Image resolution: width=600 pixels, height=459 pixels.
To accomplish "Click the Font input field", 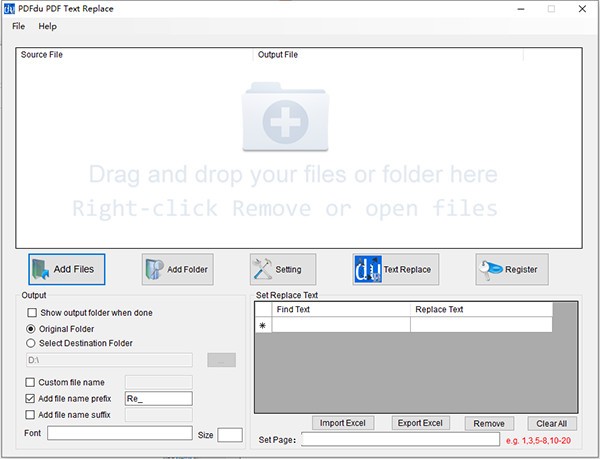I will 120,433.
